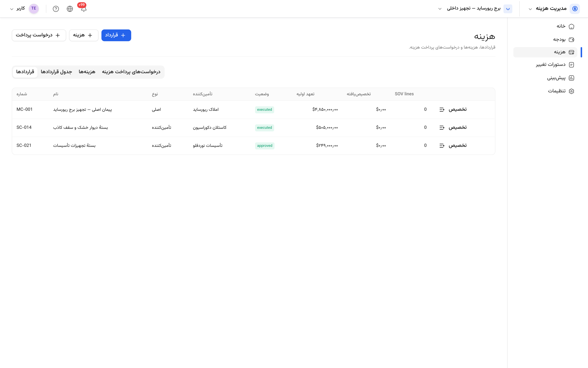
Task: Click the خانه home icon in the sidebar
Action: click(571, 26)
